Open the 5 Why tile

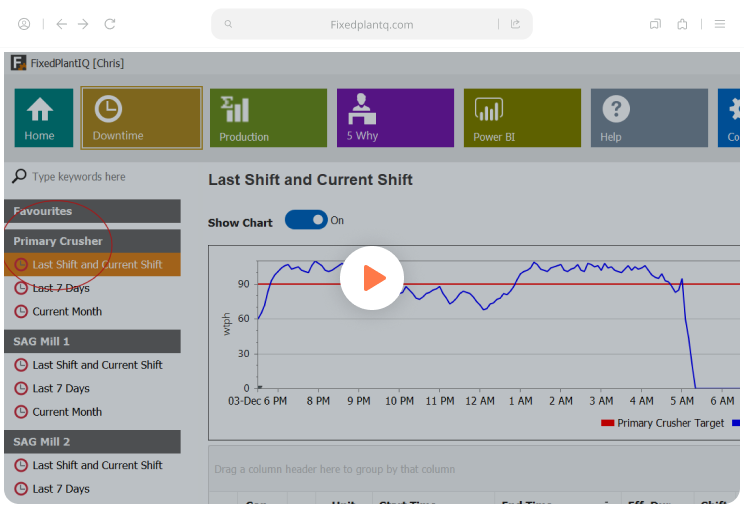pos(395,118)
